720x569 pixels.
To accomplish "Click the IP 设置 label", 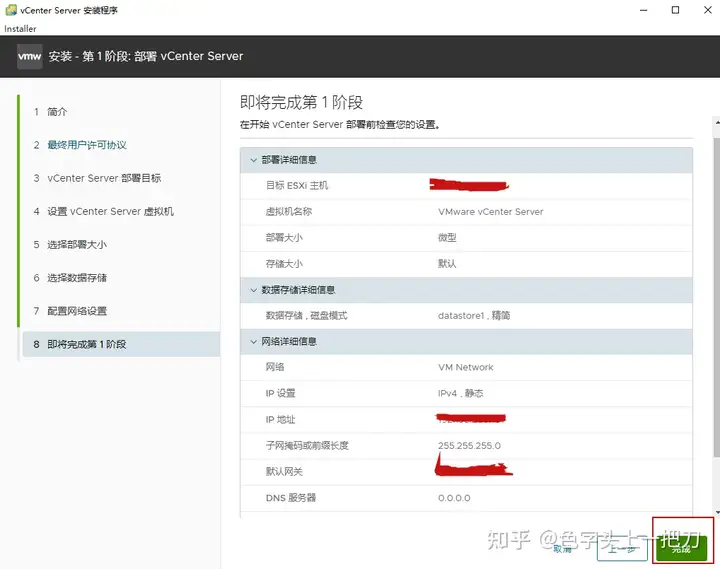I will click(x=281, y=394).
